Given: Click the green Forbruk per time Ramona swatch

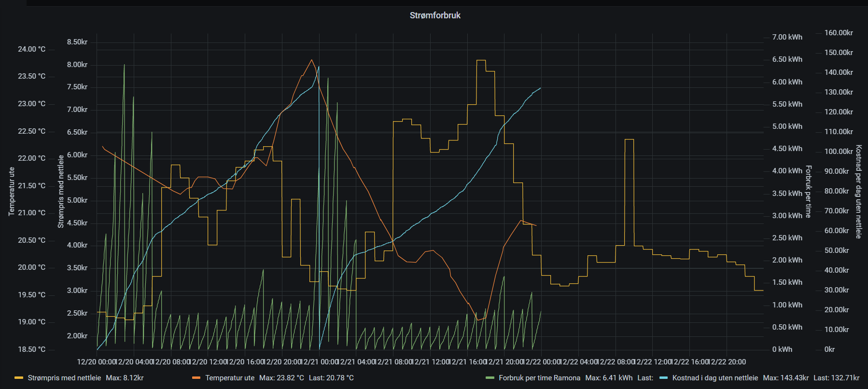Looking at the screenshot, I should pos(490,378).
